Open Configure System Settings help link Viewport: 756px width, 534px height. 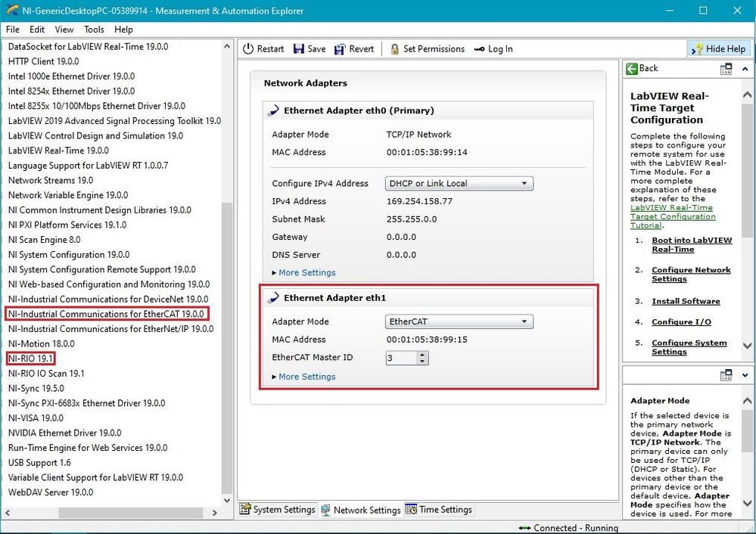click(x=689, y=347)
